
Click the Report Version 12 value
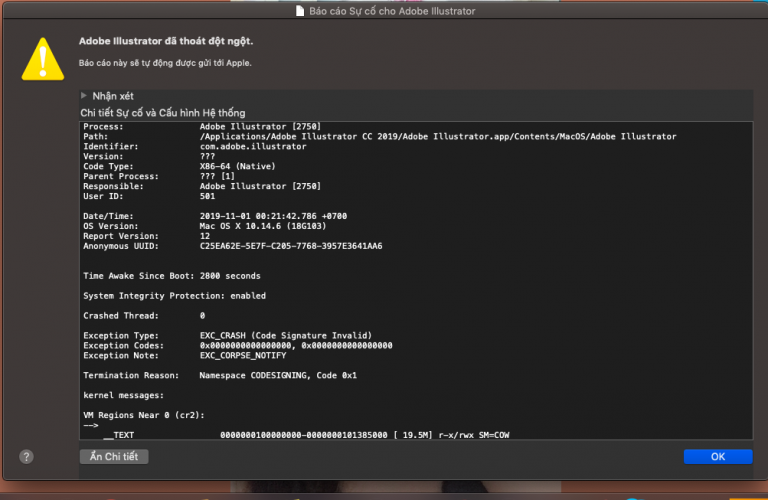click(x=205, y=236)
